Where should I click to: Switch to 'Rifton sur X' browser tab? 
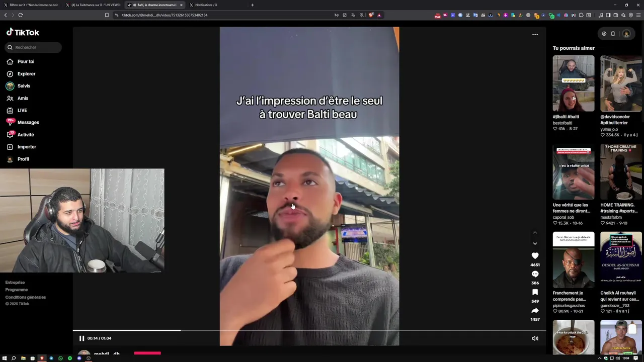click(31, 5)
